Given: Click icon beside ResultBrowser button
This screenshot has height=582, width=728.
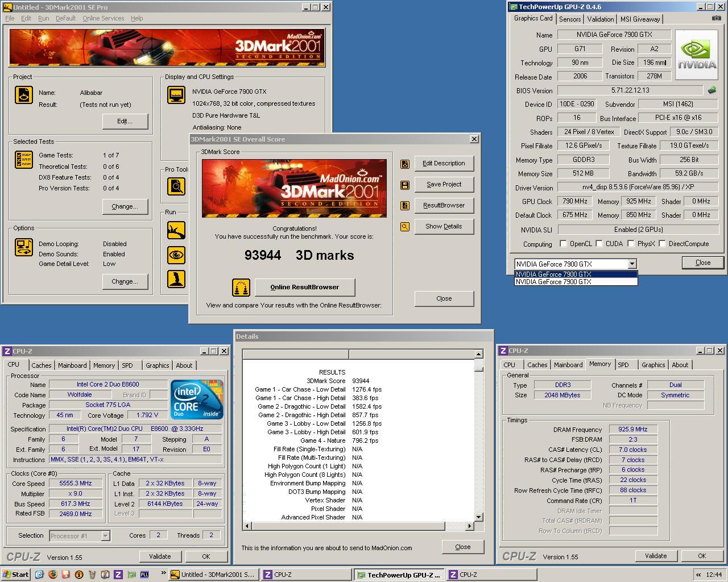Looking at the screenshot, I should click(405, 206).
